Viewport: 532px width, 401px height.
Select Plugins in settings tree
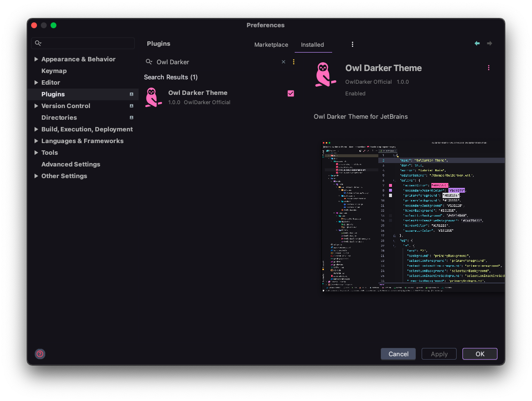pos(83,94)
